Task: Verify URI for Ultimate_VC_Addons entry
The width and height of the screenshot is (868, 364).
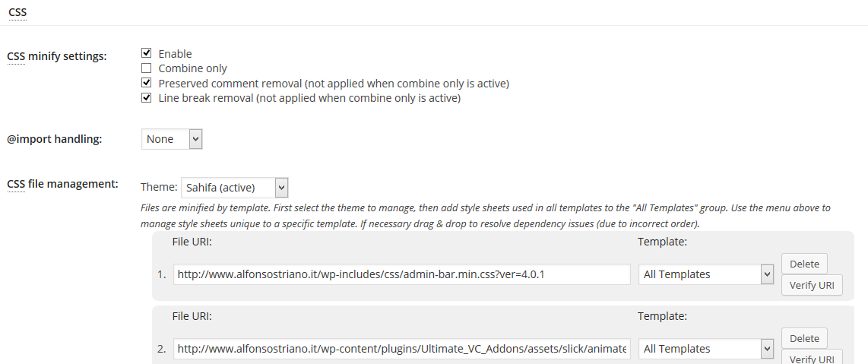Action: coord(812,357)
